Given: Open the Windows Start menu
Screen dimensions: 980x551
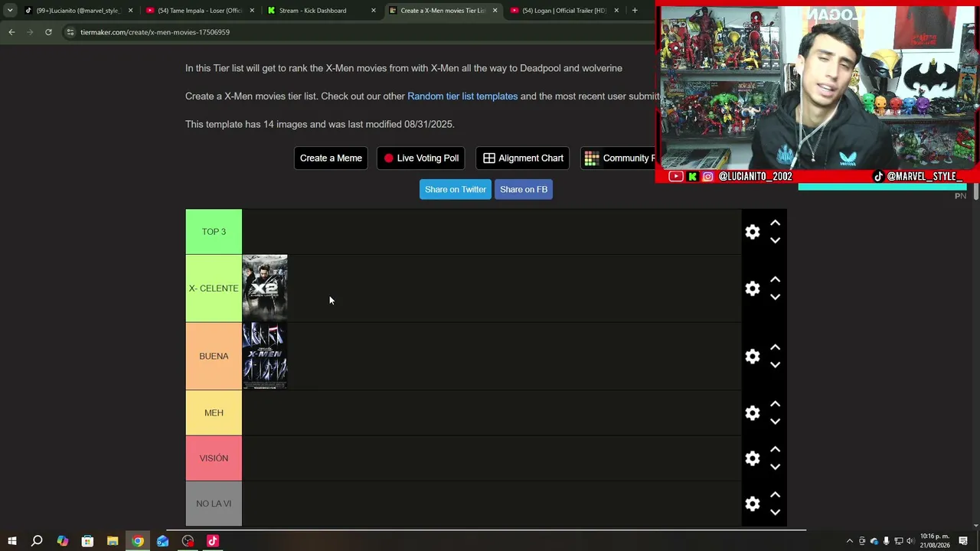Looking at the screenshot, I should tap(12, 541).
